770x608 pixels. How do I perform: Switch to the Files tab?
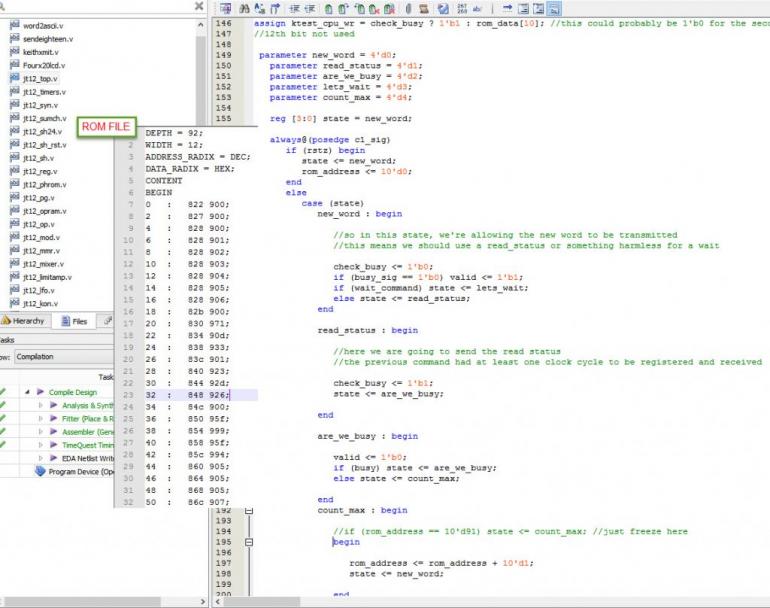pyautogui.click(x=75, y=321)
